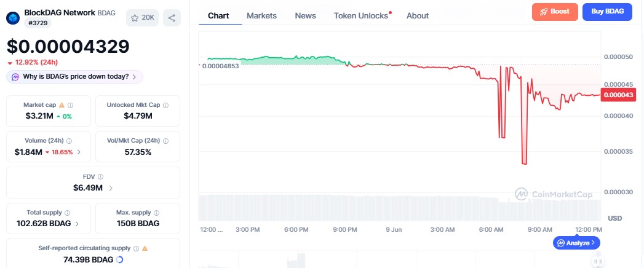
Task: Click the 9 Jun axis label
Action: pyautogui.click(x=394, y=229)
